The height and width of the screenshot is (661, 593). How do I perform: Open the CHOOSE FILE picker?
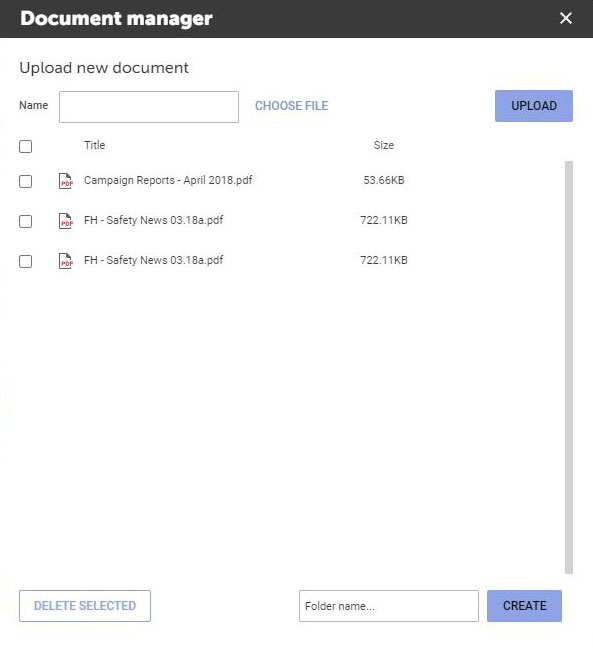point(291,106)
